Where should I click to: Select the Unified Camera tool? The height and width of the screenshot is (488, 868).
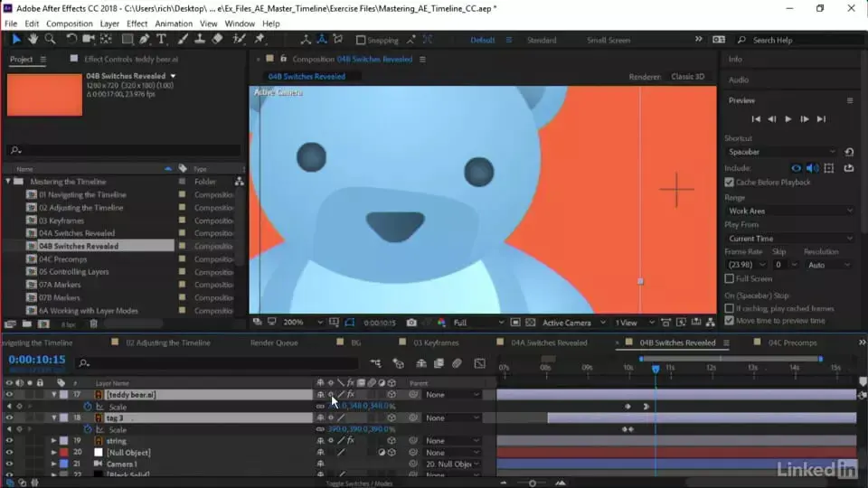(88, 39)
